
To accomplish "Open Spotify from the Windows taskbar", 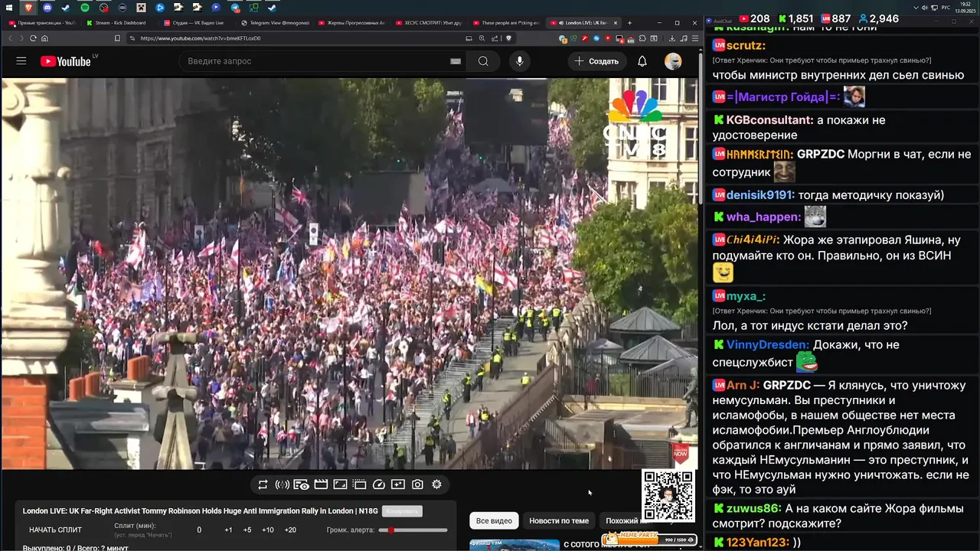I will pos(85,8).
